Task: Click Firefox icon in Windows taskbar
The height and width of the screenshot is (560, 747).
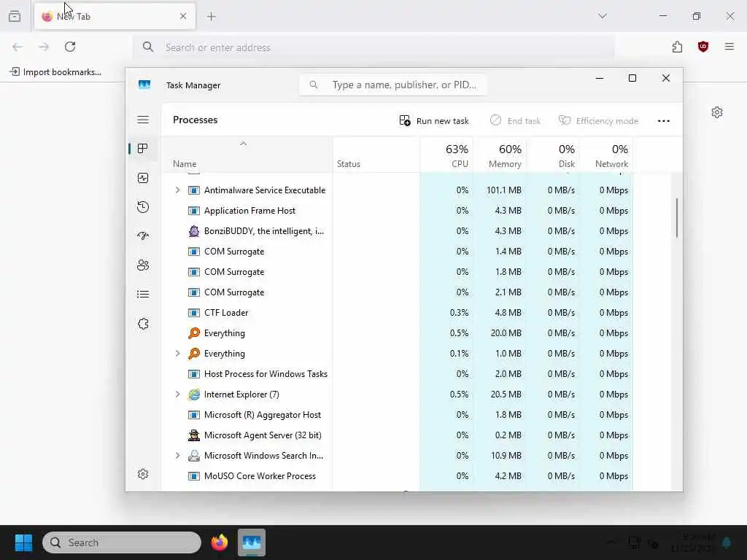Action: [220, 542]
